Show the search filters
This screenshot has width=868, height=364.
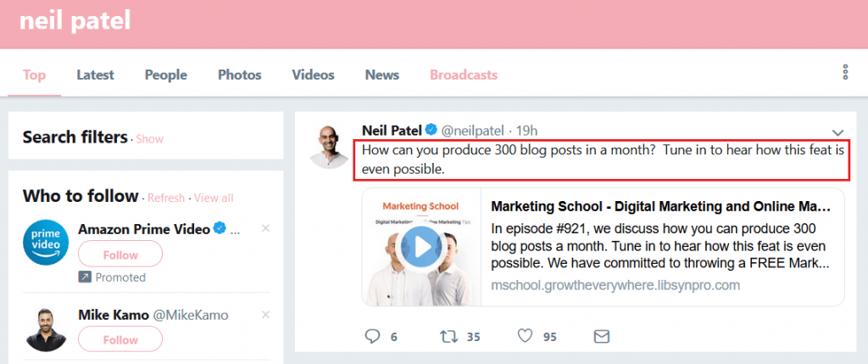(149, 139)
